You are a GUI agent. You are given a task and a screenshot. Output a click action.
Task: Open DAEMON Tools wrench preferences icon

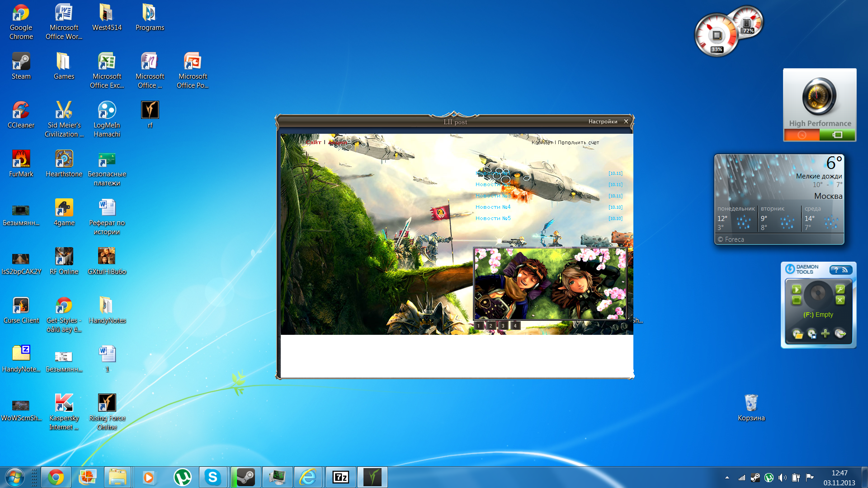coord(840,289)
